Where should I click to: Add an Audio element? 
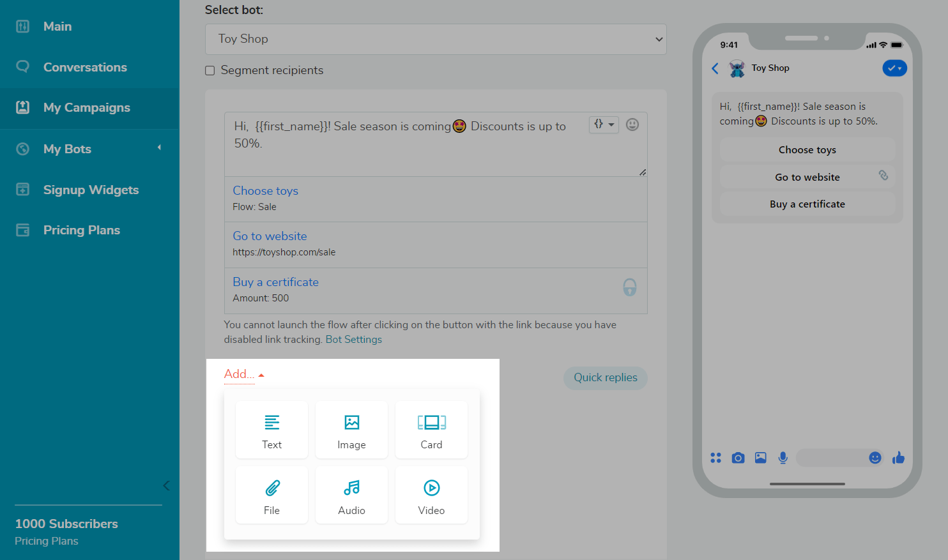tap(351, 496)
